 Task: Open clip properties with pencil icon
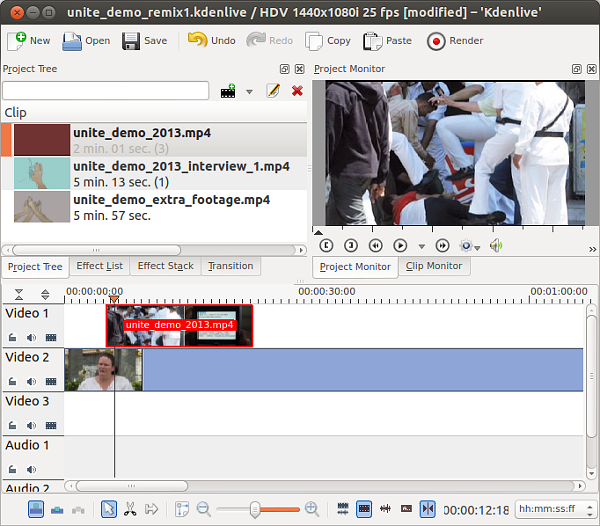click(x=273, y=91)
